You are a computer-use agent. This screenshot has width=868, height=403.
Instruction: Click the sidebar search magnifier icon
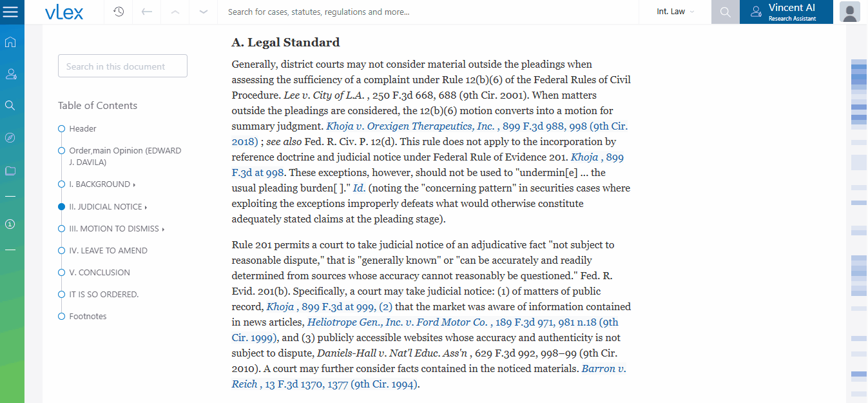click(x=10, y=105)
